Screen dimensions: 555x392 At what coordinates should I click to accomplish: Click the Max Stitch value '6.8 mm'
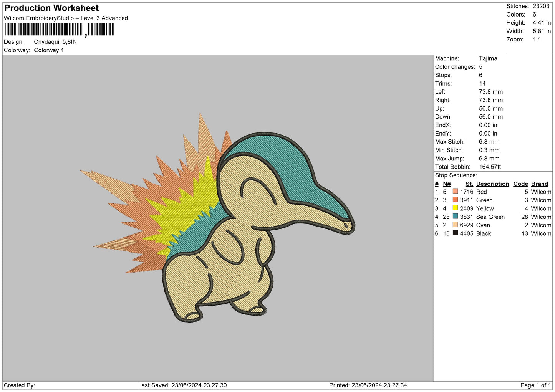(489, 142)
